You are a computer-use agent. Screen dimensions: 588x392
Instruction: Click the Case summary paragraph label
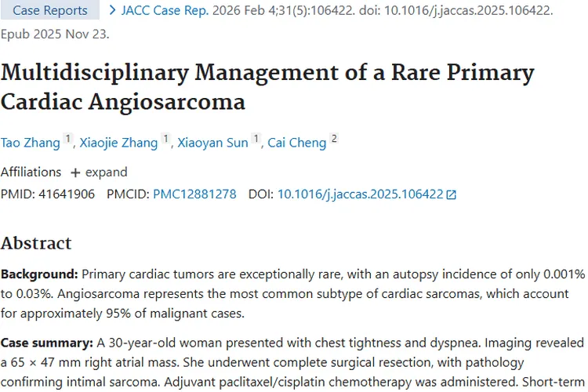click(x=47, y=343)
